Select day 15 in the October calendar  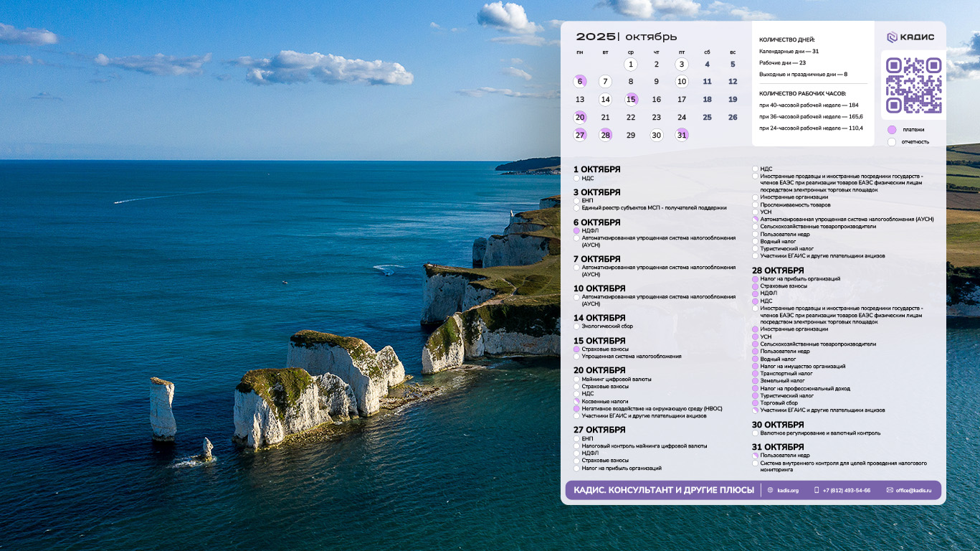pyautogui.click(x=631, y=99)
